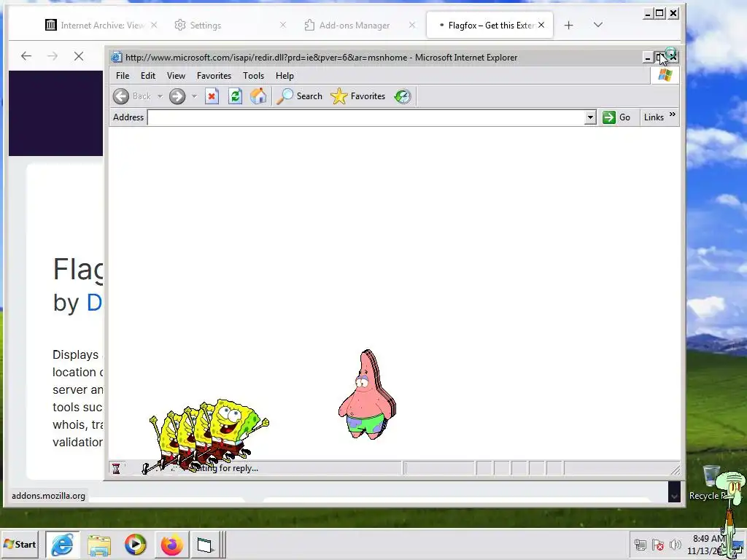Click into the Address input field

coord(366,117)
